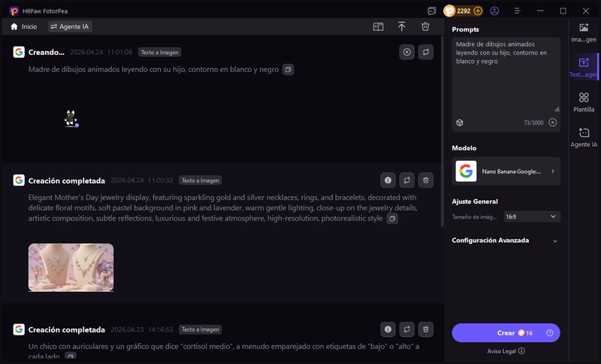This screenshot has height=364, width=601.
Task: Click the generated jewelry image thumbnail
Action: point(71,266)
